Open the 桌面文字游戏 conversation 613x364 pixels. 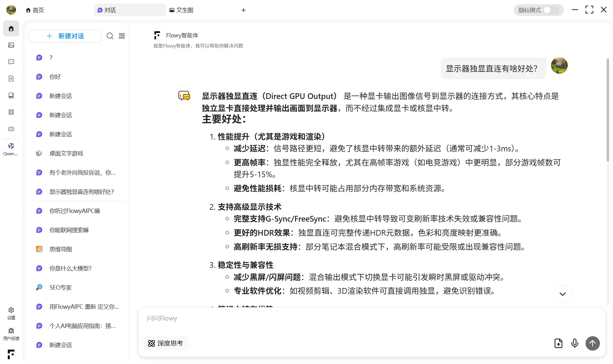pyautogui.click(x=66, y=153)
